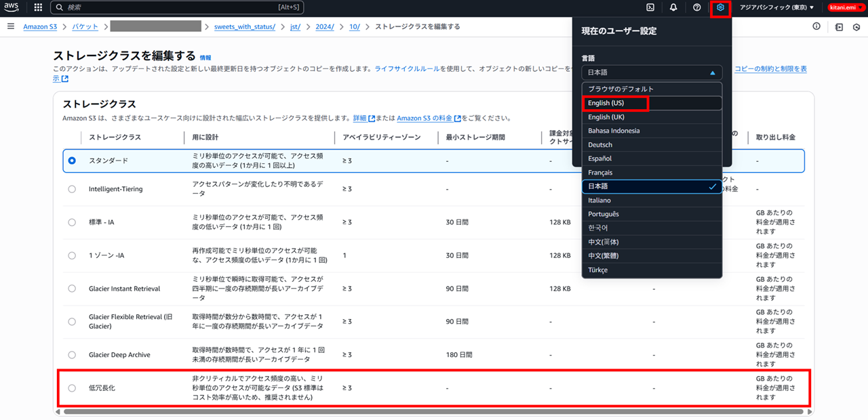Viewport: 868px width, 420px height.
Task: Select the 標準 - IA radio button
Action: pyautogui.click(x=72, y=222)
